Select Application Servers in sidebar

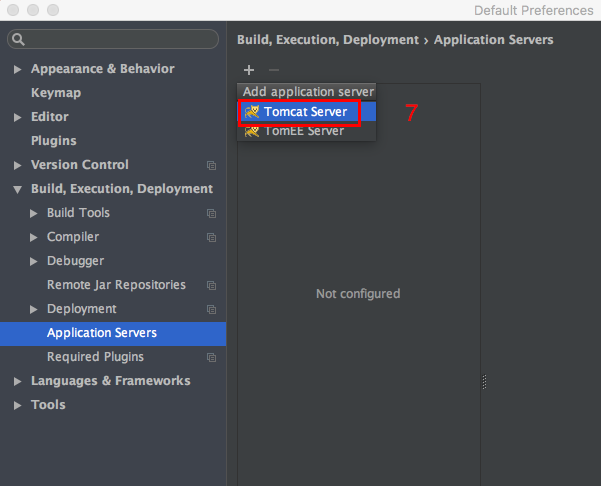[x=113, y=333]
